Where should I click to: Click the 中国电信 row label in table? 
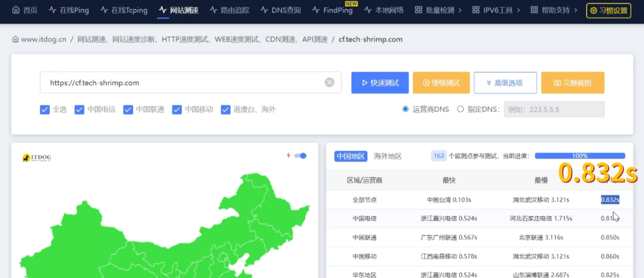tap(364, 219)
